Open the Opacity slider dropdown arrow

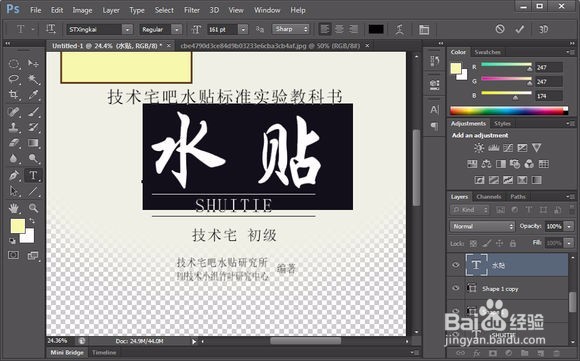click(x=569, y=226)
